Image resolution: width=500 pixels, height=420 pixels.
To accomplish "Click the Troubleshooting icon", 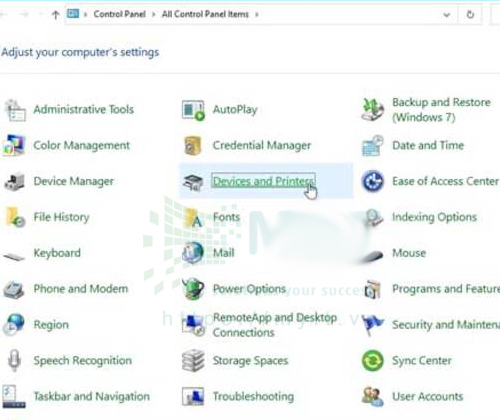I will tap(193, 397).
